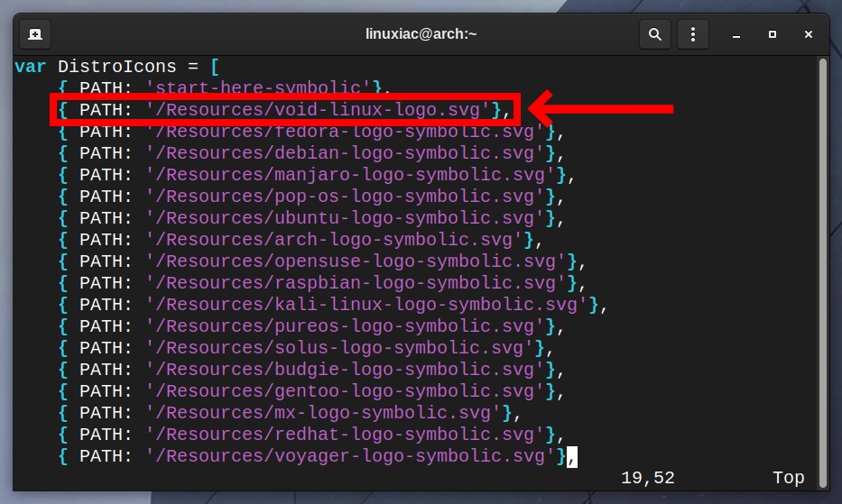Click the raspbian-logo-symbolic.svg line
Image resolution: width=842 pixels, height=504 pixels.
(x=321, y=283)
